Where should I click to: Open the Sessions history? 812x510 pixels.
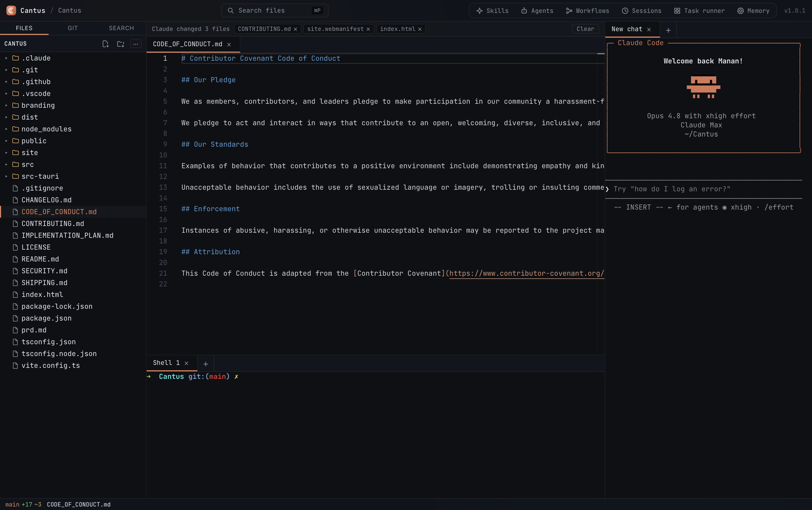tap(641, 11)
